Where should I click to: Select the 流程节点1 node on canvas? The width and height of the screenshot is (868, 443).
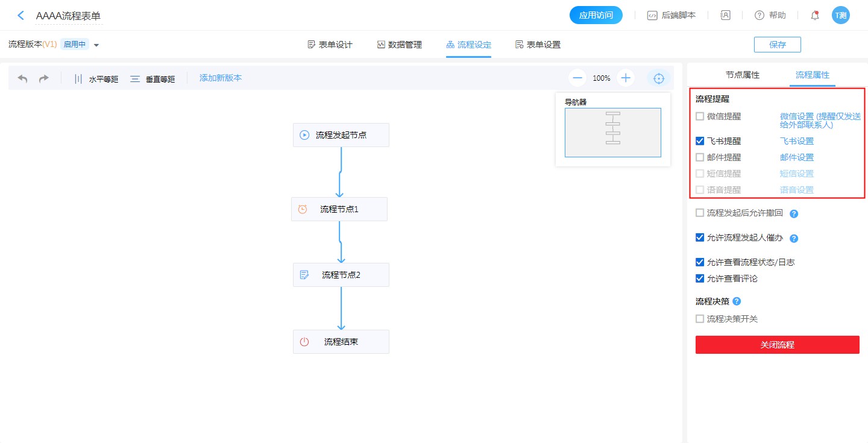tap(339, 209)
